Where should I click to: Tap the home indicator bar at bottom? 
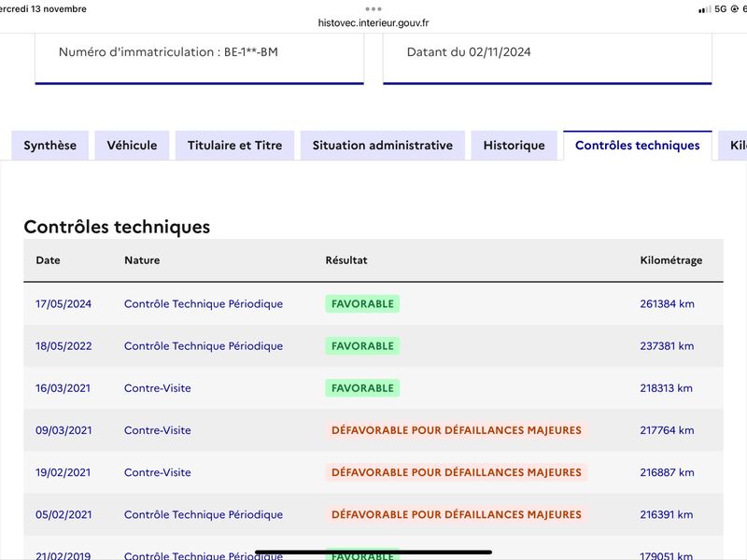[373, 553]
